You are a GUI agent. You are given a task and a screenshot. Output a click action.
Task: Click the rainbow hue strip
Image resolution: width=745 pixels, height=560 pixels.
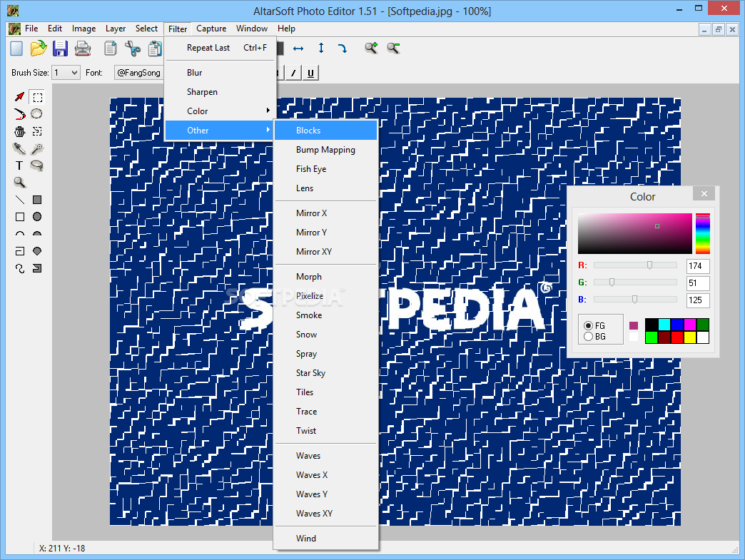703,234
